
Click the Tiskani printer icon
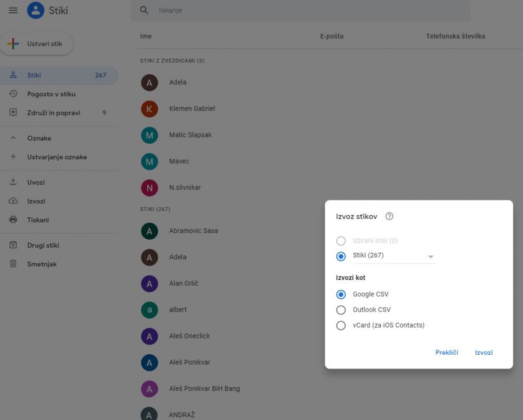click(x=13, y=220)
